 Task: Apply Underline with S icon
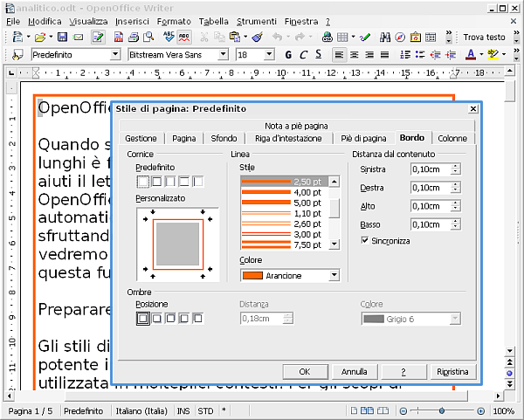coord(319,54)
